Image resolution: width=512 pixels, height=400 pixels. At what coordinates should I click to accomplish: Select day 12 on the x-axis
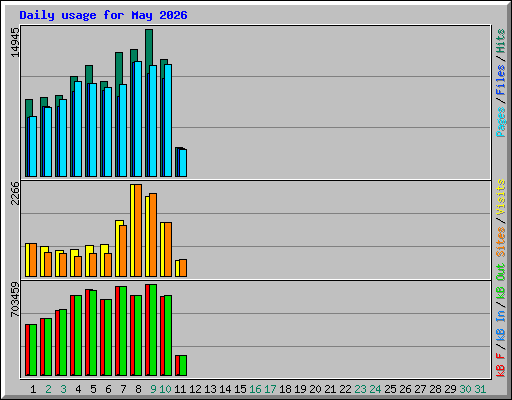(195, 389)
